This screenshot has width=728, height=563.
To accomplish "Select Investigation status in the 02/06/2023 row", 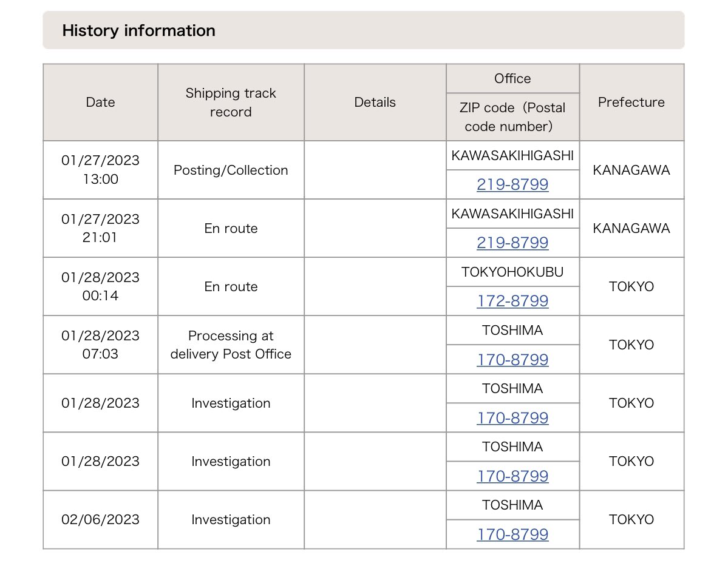I will click(231, 520).
